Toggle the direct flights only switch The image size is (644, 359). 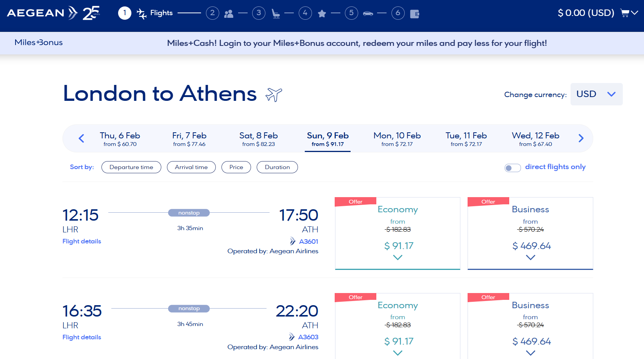click(513, 168)
